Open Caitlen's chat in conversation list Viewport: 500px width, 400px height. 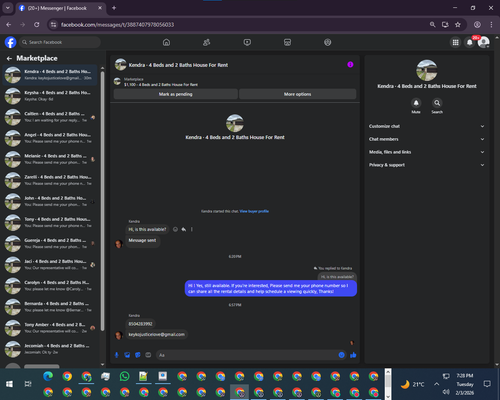pyautogui.click(x=50, y=117)
